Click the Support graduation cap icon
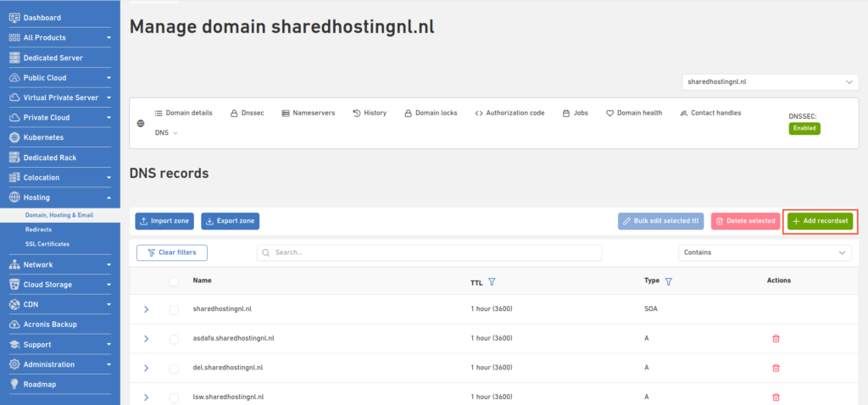868x405 pixels. coord(14,344)
